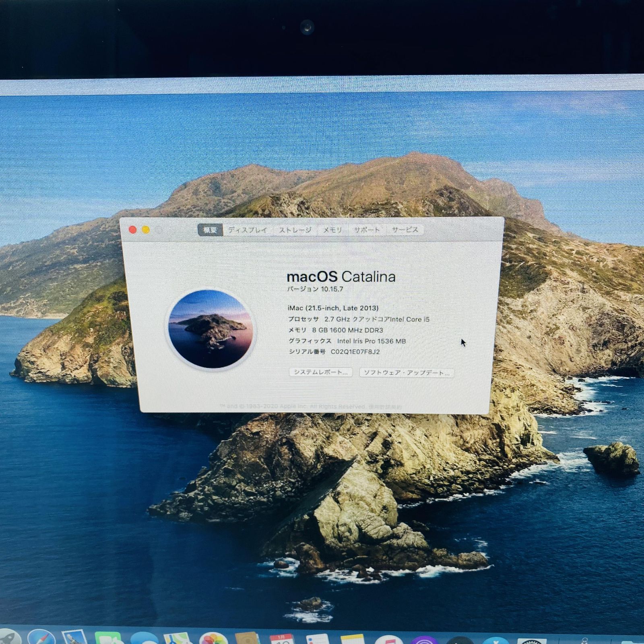
Task: Open Notes from the Dock
Action: pos(352,640)
